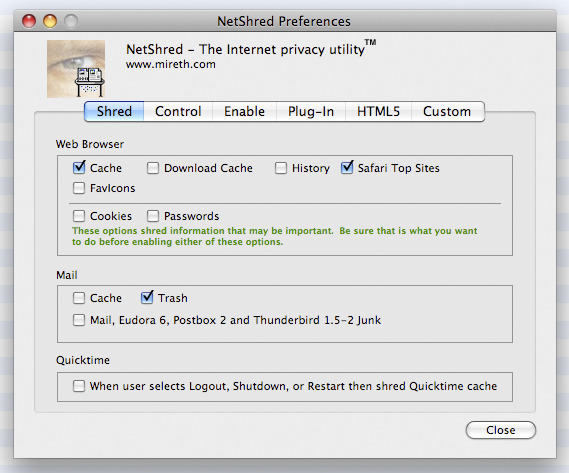Screen dimensions: 569x473
Task: Click the Close button
Action: pyautogui.click(x=501, y=430)
